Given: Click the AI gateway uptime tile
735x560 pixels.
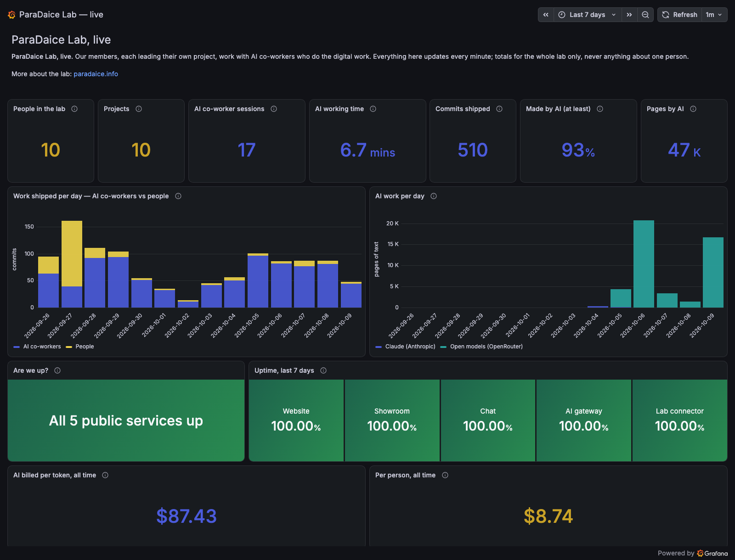Looking at the screenshot, I should click(584, 420).
